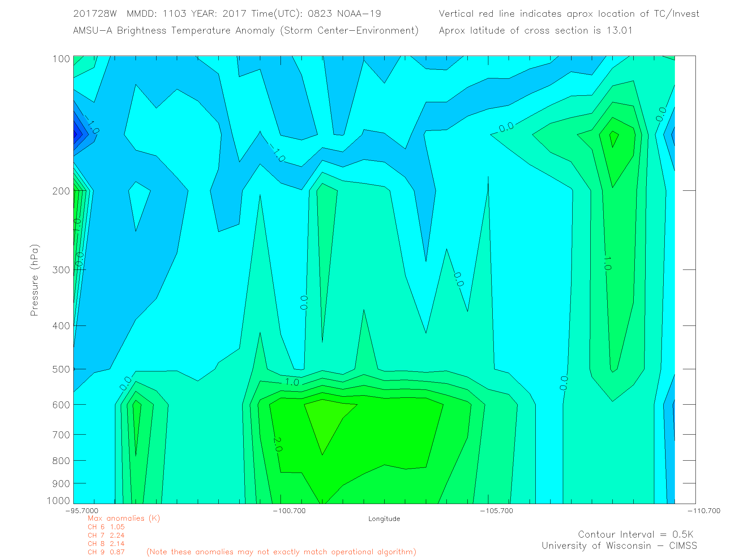This screenshot has height=560, width=732.
Task: Click the 0.0 label right of -105.700
Action: (x=564, y=383)
